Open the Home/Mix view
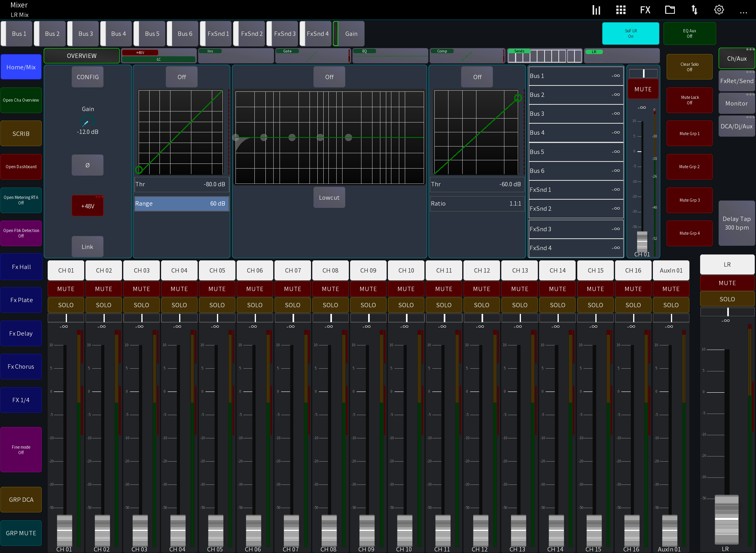This screenshot has width=756, height=553. point(21,67)
